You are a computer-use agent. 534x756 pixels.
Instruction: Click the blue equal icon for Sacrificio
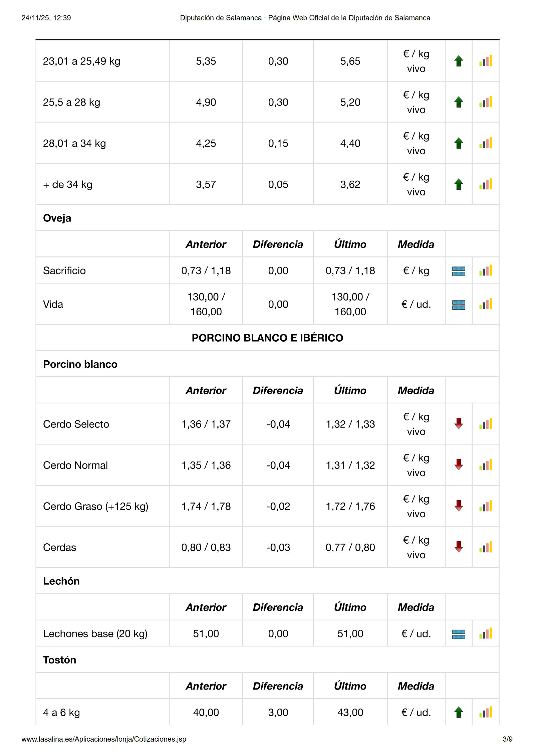459,271
